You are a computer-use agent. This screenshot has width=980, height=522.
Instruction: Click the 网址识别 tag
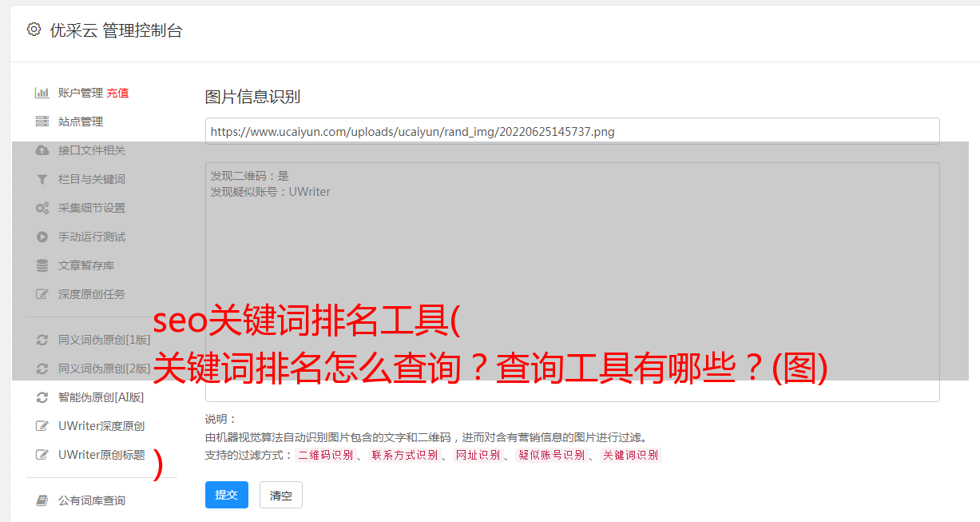pos(478,455)
